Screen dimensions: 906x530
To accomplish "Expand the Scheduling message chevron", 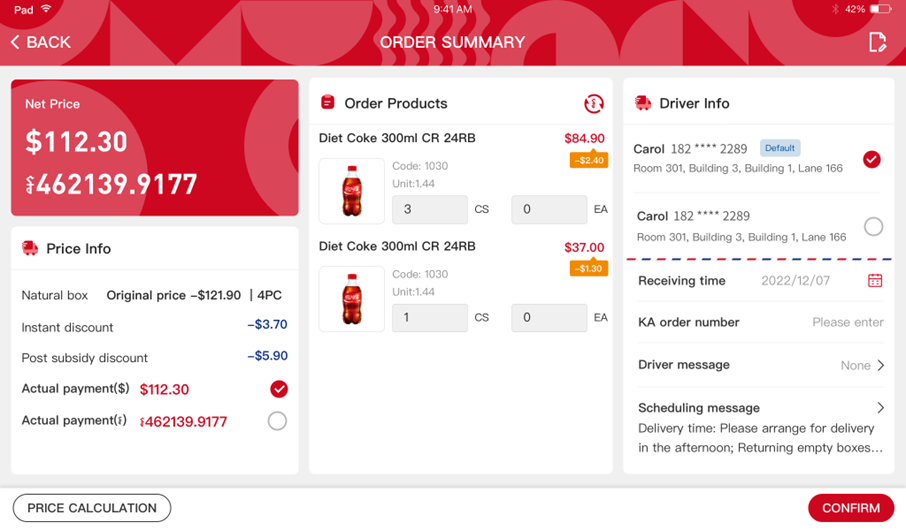I will (881, 407).
